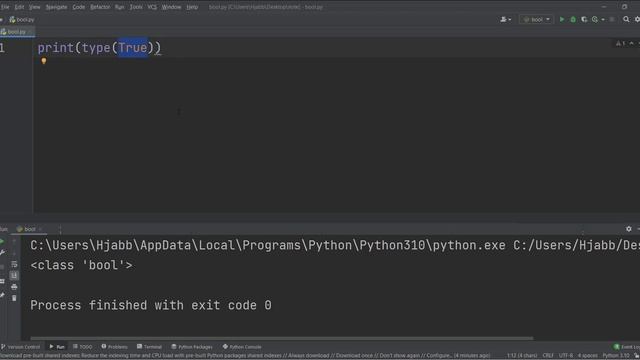The image size is (640, 360).
Task: Change file encoding UTF-8 in status bar
Action: point(566,356)
